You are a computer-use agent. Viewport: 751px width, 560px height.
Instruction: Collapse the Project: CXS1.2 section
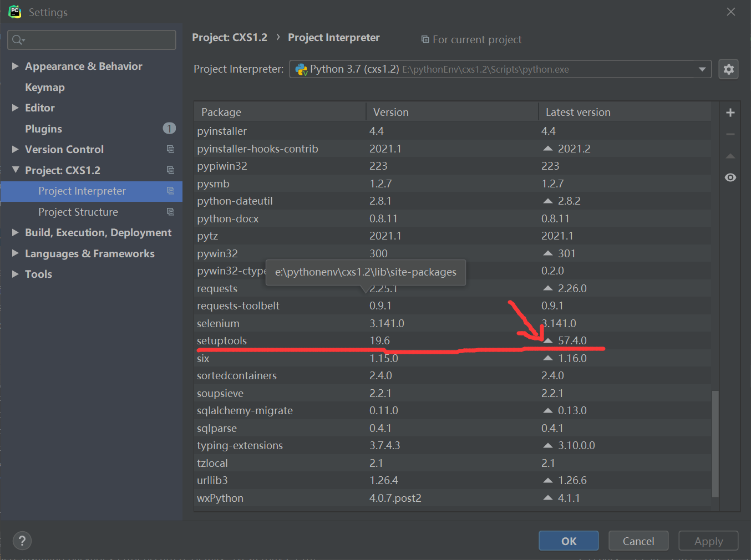click(15, 170)
